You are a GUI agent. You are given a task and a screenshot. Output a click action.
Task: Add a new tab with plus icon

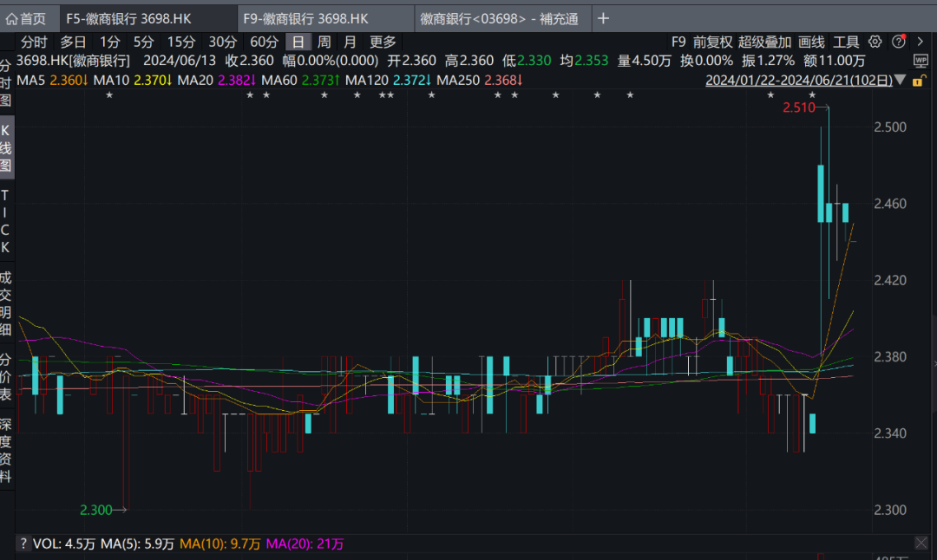604,18
